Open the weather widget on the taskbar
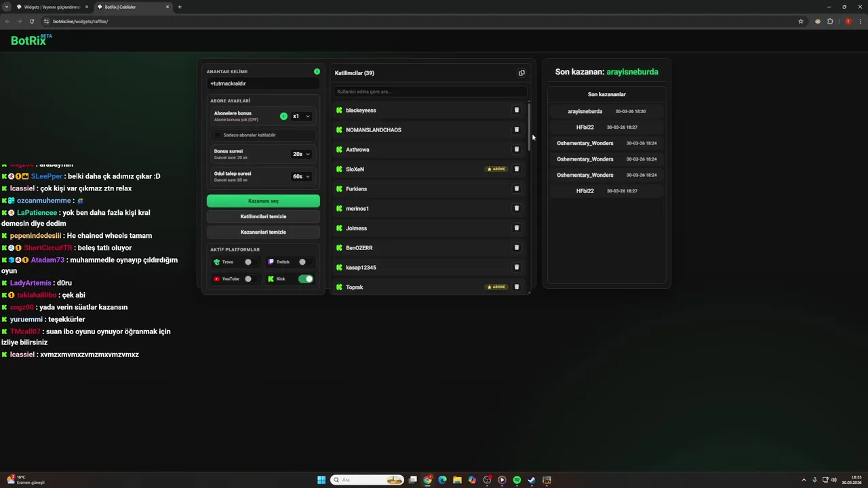The image size is (868, 488). (x=26, y=480)
